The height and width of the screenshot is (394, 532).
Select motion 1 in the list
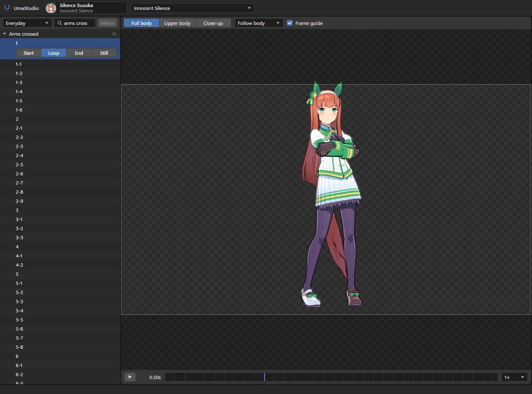coord(60,43)
